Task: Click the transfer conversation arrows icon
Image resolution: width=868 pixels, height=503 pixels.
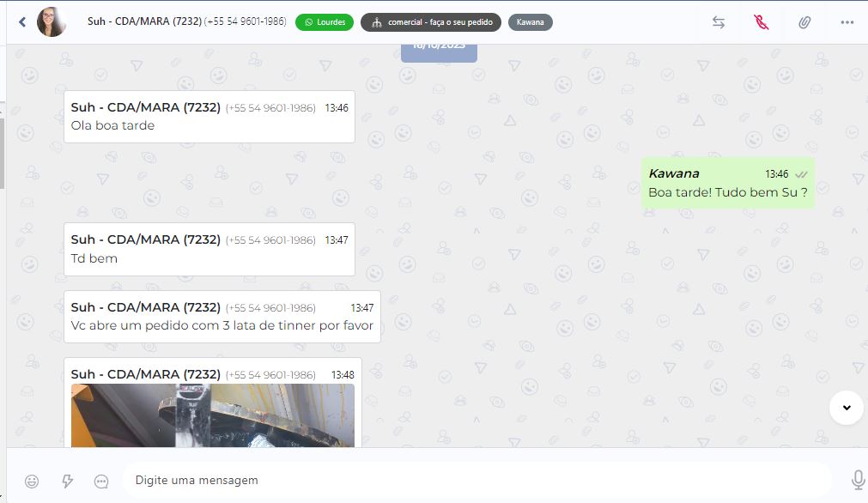Action: click(719, 22)
